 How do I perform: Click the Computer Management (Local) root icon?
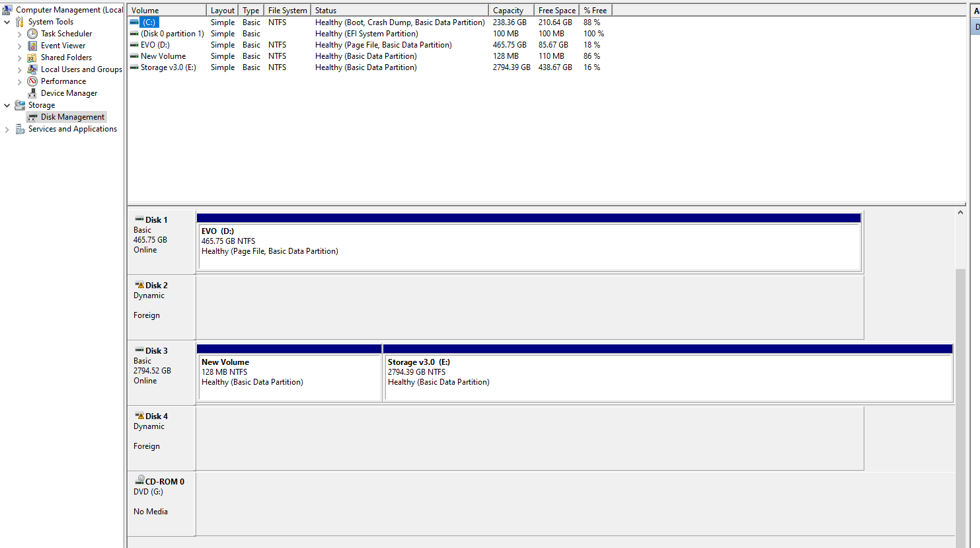click(x=7, y=10)
